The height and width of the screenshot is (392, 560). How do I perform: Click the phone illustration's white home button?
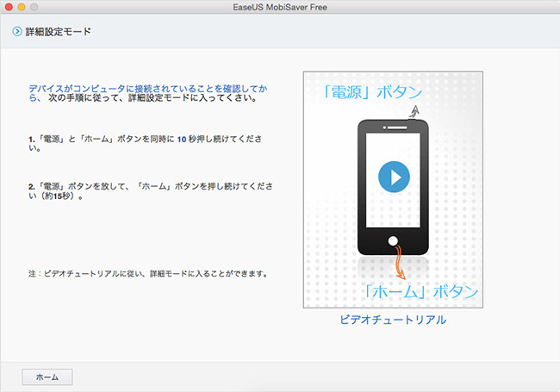(x=393, y=241)
